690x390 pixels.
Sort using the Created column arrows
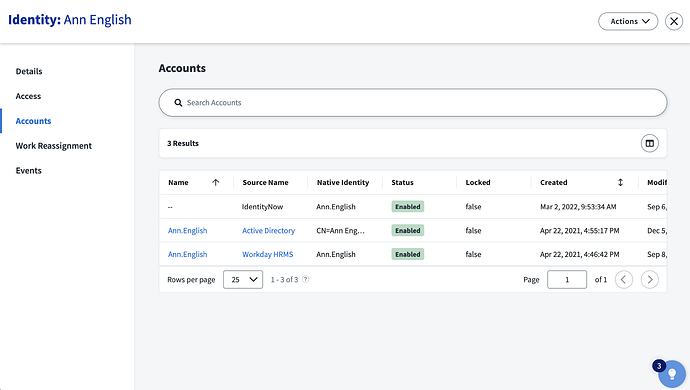620,182
